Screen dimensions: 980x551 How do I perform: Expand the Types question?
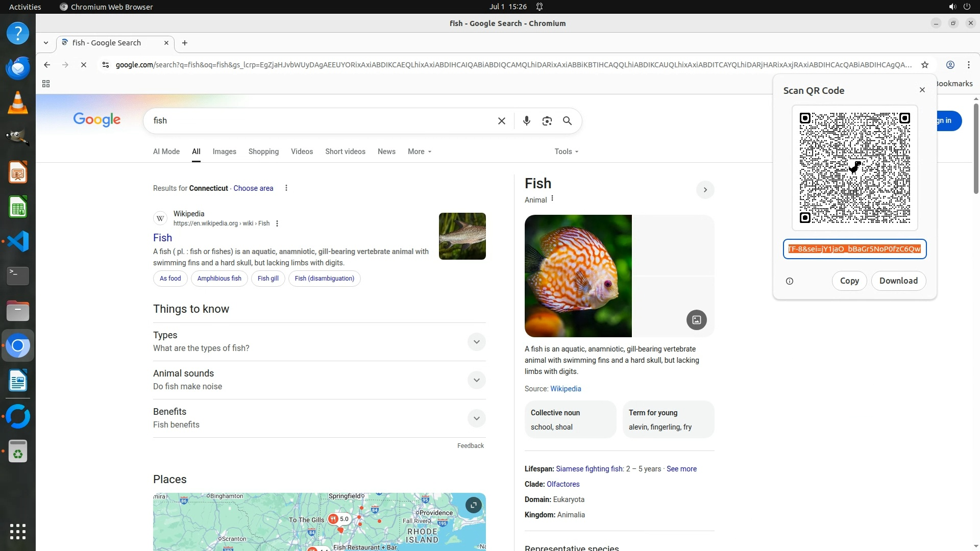point(476,342)
